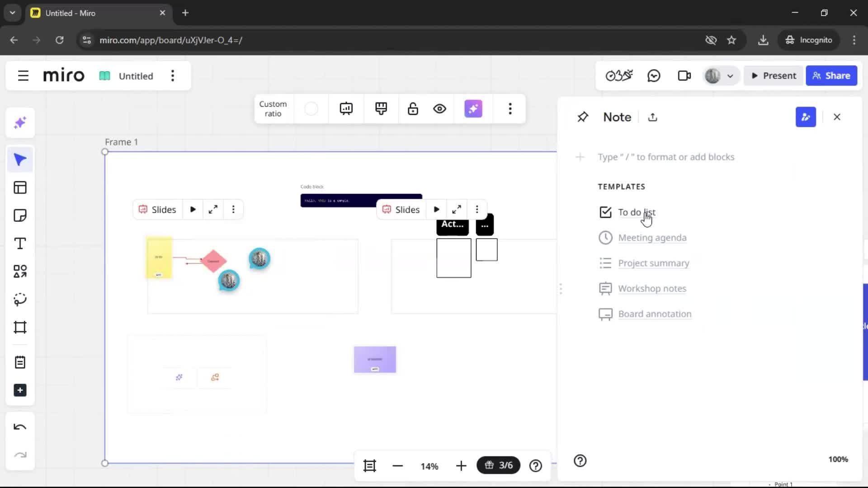The width and height of the screenshot is (868, 488).
Task: Click the add block plus icon in note
Action: click(580, 157)
